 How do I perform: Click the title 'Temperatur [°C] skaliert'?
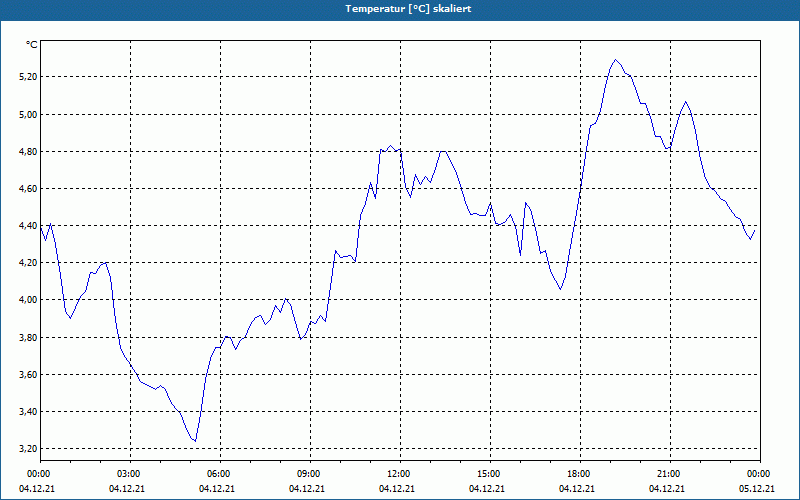(408, 9)
